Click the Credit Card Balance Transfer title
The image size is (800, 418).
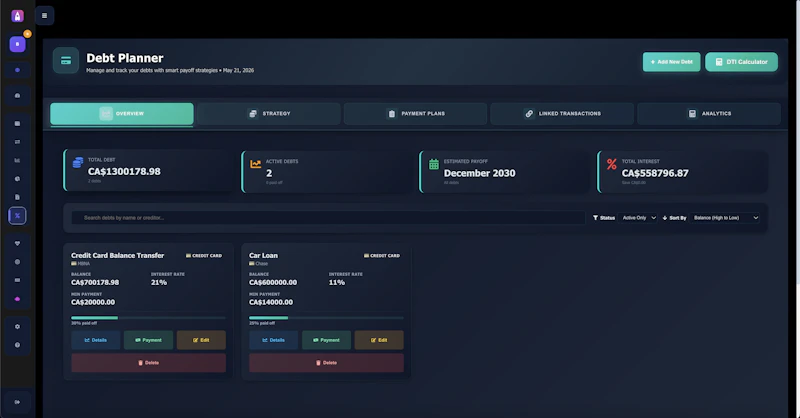(117, 255)
